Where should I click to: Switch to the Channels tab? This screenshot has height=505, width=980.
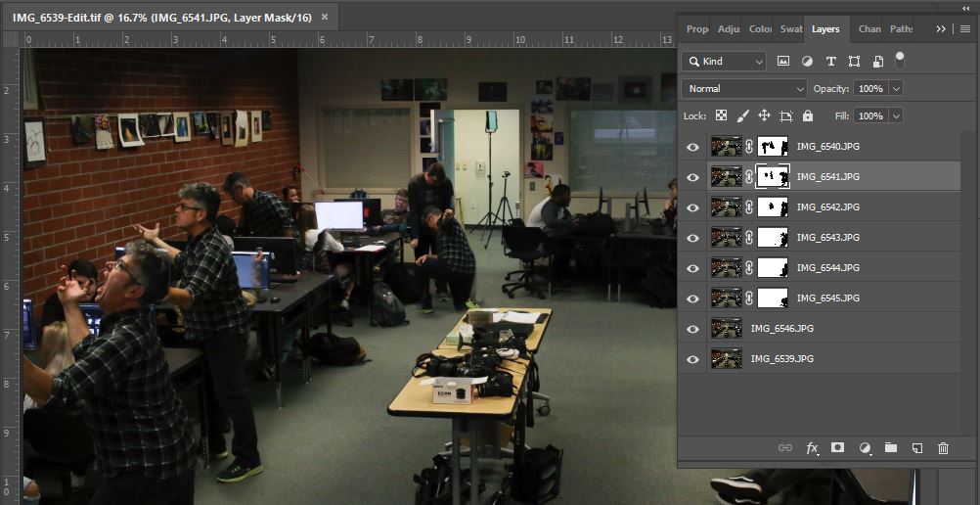869,29
